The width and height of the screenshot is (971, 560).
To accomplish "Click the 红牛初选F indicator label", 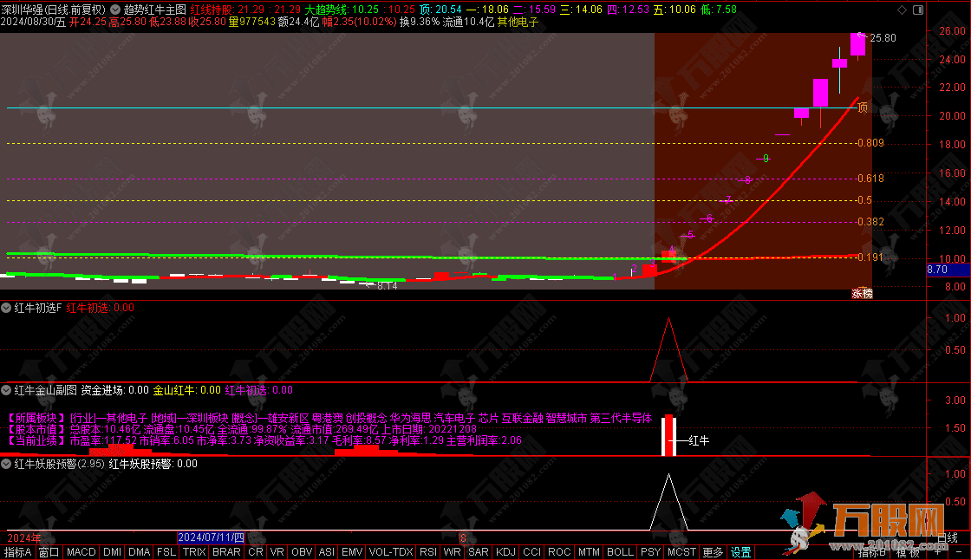I will click(38, 308).
